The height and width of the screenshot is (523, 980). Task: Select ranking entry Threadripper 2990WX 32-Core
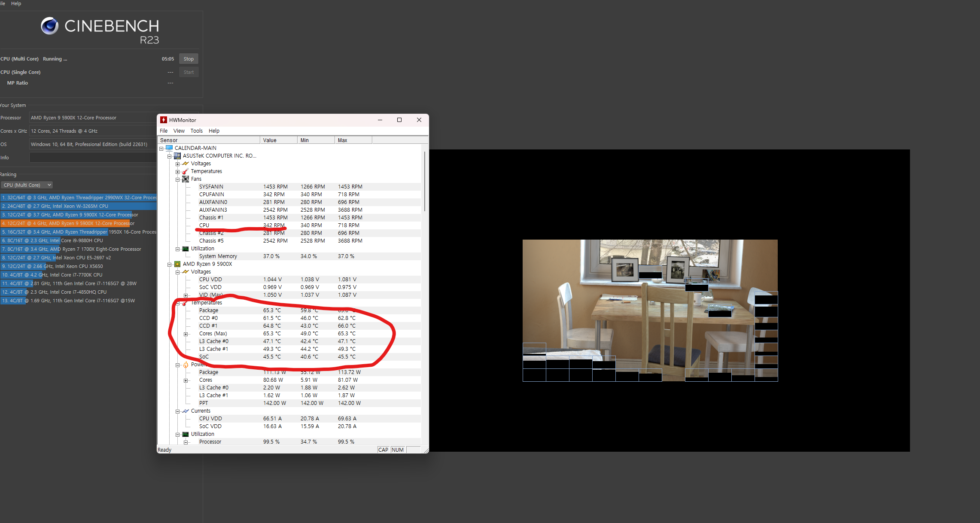(x=79, y=198)
